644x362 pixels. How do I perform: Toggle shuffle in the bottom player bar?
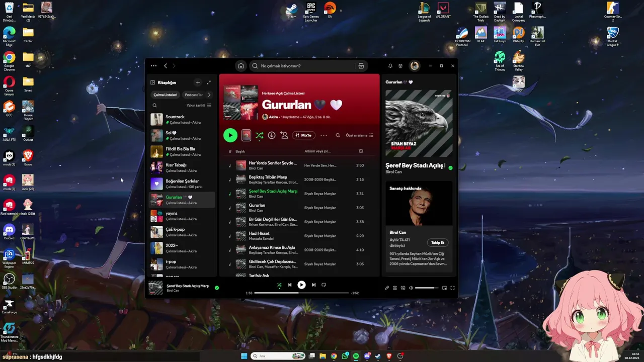[279, 285]
